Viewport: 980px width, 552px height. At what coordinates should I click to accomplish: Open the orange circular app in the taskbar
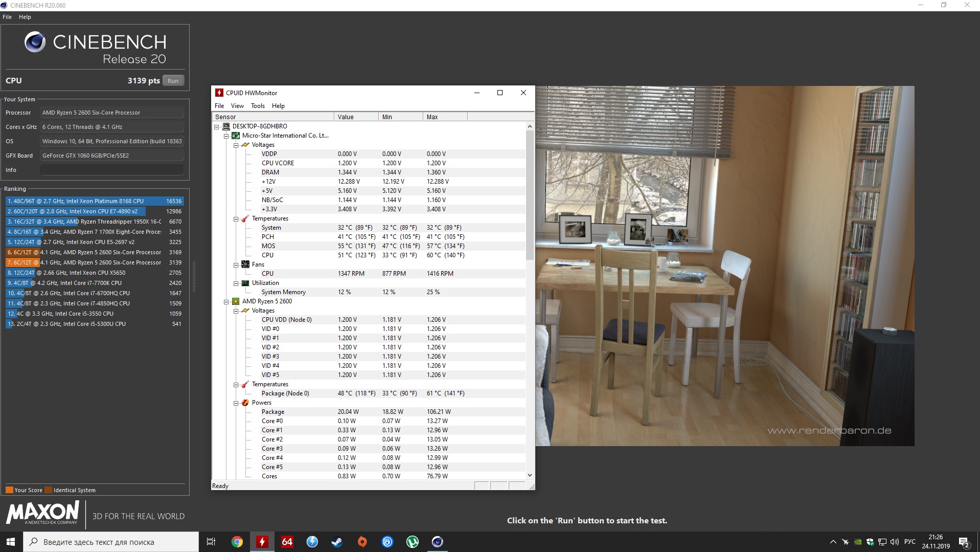362,542
